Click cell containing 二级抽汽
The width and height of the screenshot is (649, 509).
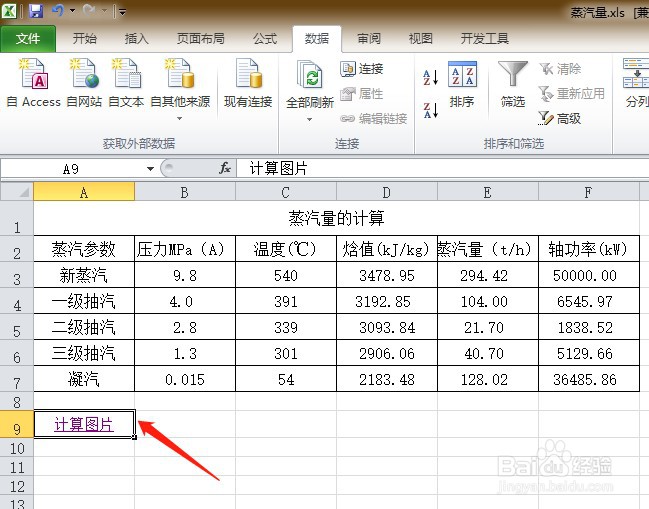tap(84, 327)
